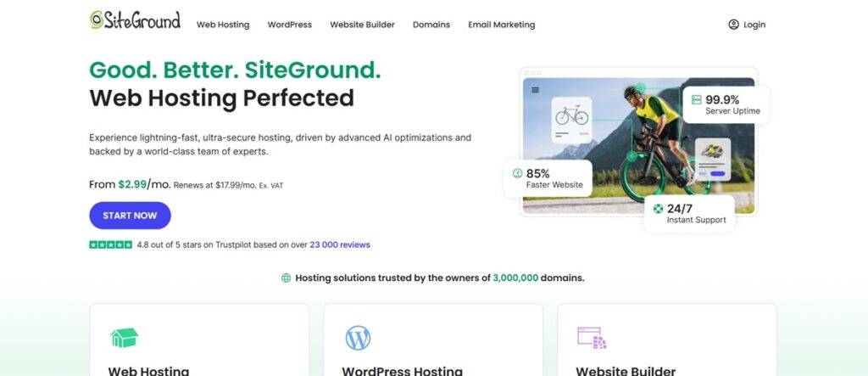This screenshot has width=868, height=376.
Task: Click the 'Server Uptime' label
Action: pyautogui.click(x=733, y=111)
